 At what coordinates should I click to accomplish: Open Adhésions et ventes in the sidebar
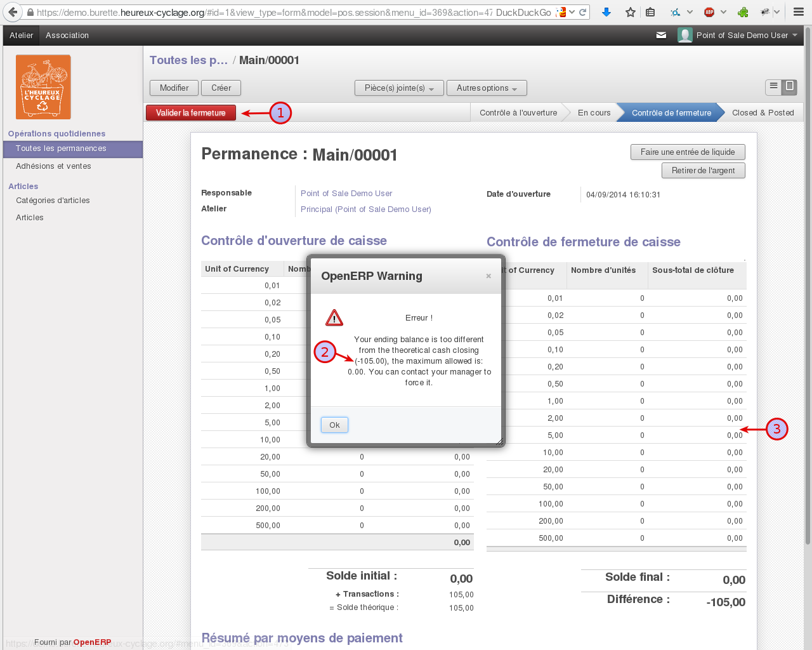click(53, 166)
